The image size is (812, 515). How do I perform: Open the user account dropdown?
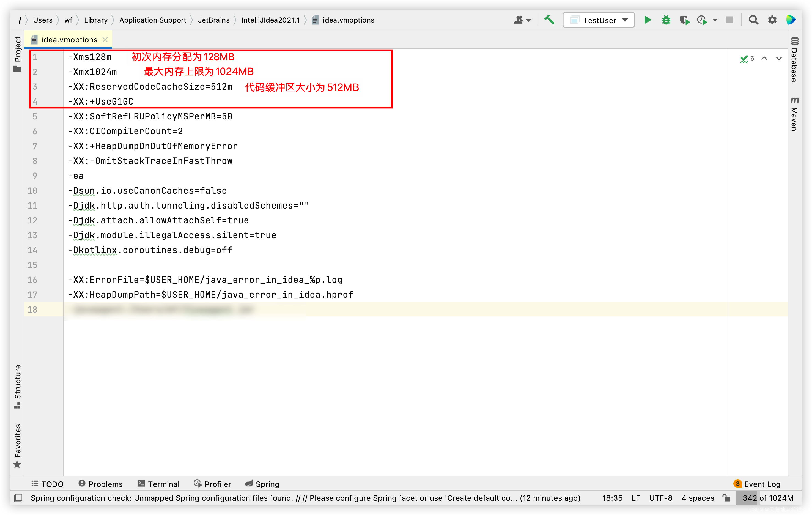[x=522, y=20]
